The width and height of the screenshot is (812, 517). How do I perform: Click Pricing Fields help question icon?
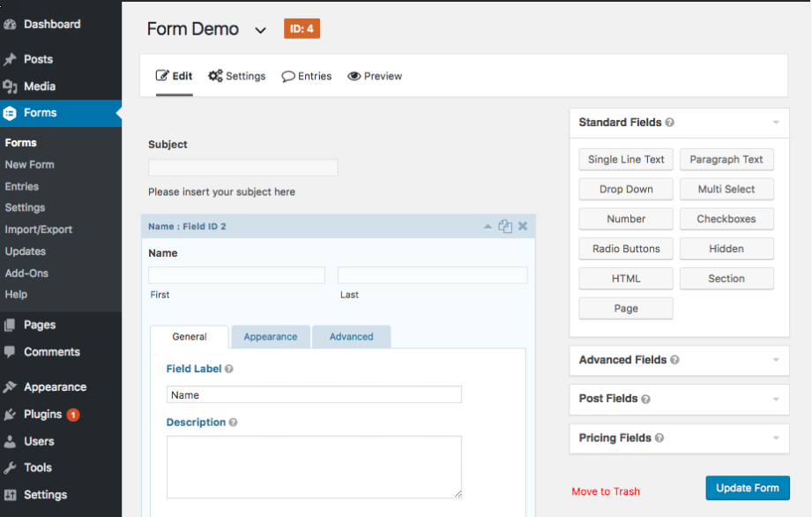coord(659,438)
